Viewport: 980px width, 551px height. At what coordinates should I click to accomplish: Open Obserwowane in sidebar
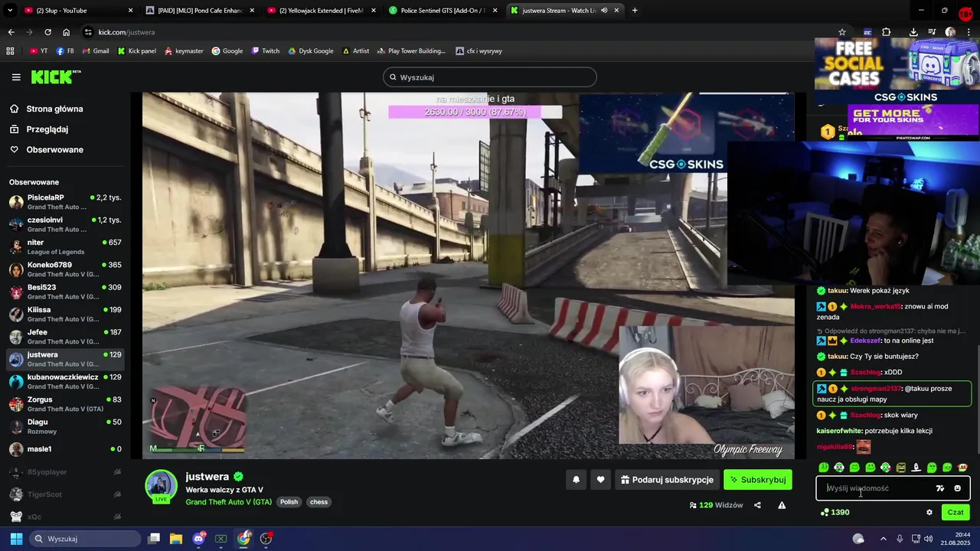(x=54, y=149)
